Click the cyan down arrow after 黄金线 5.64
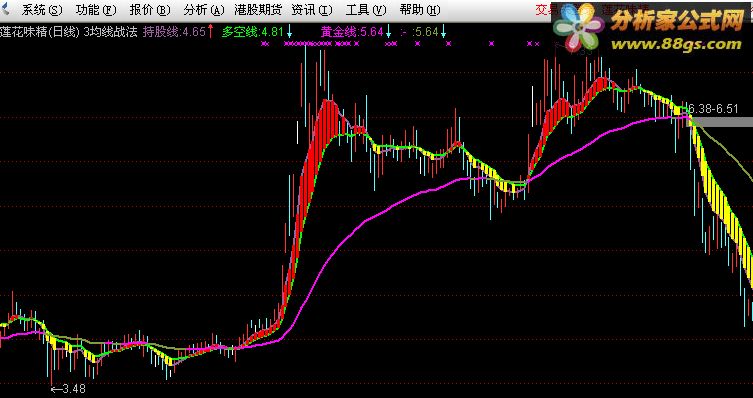The image size is (753, 398). [x=388, y=33]
